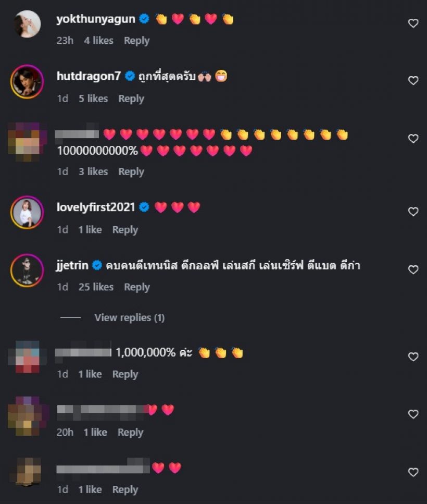427x504 pixels.
Task: Expand View replies (1) under jjetrin
Action: pos(129,317)
